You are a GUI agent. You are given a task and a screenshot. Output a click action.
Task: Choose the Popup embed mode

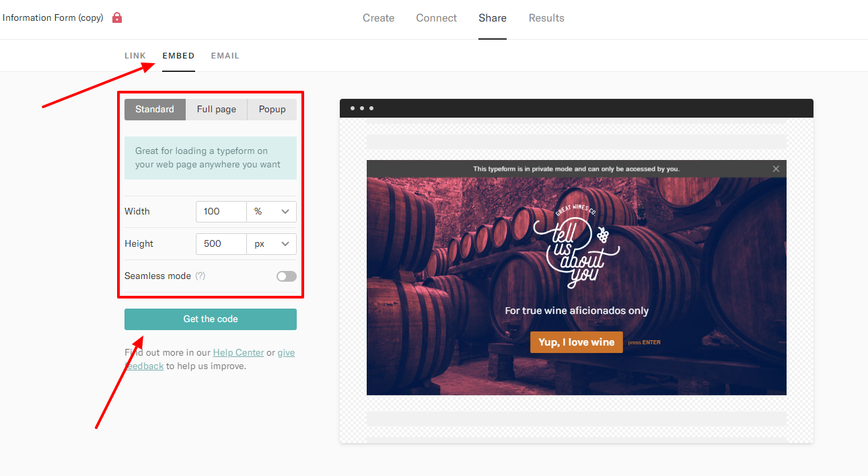click(272, 110)
